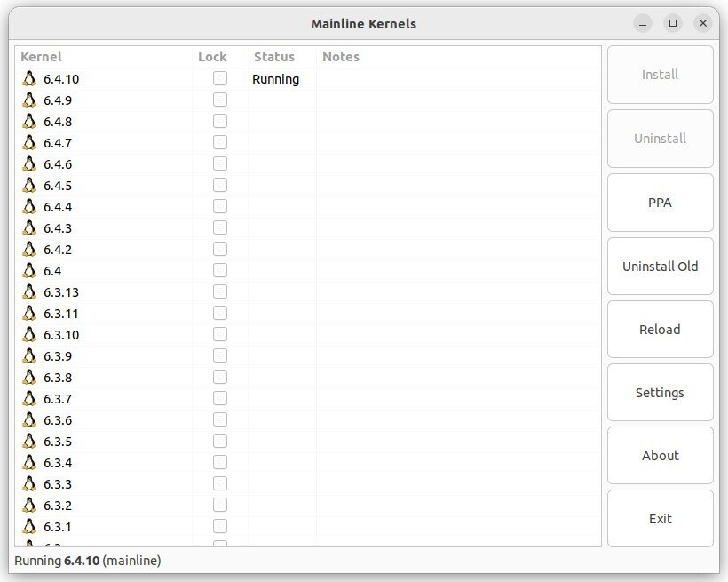This screenshot has width=728, height=582.
Task: Reload the kernel list
Action: click(660, 329)
